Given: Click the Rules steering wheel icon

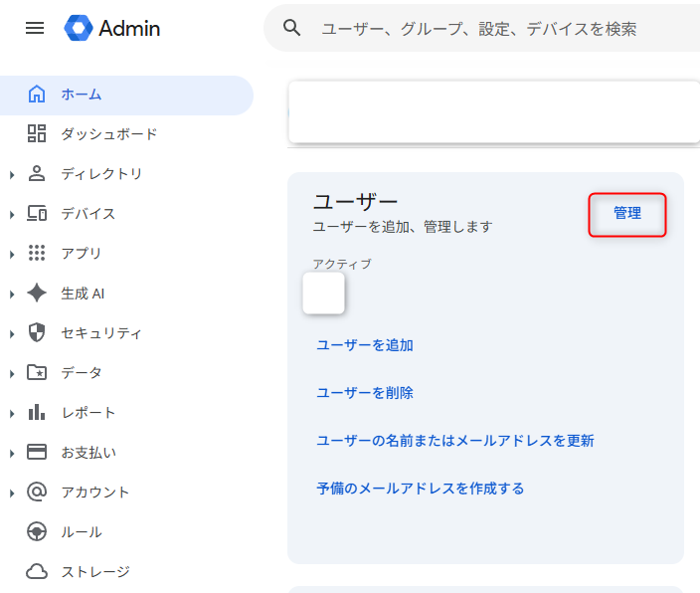Looking at the screenshot, I should [x=37, y=532].
